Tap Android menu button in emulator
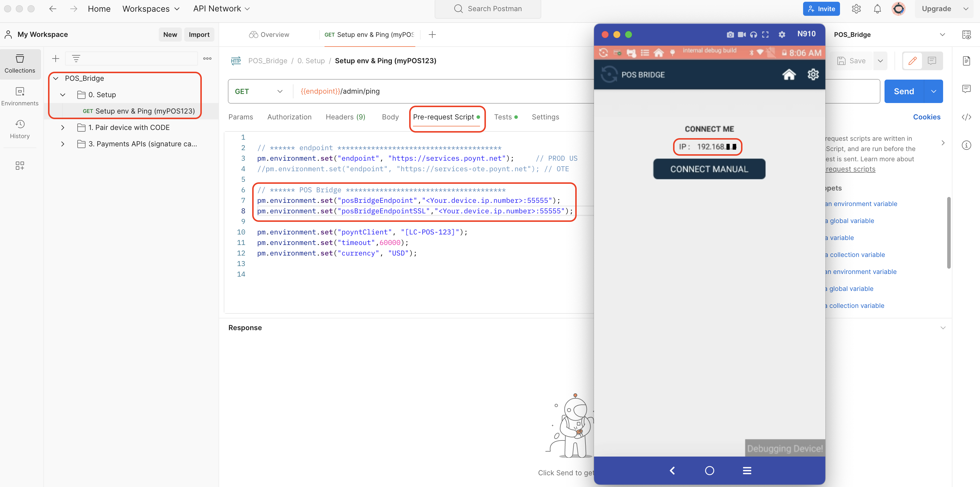980x487 pixels. (747, 471)
